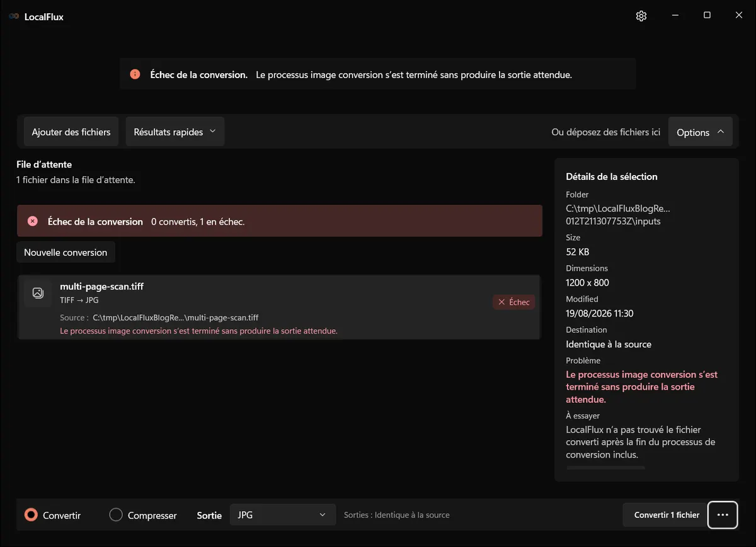This screenshot has width=756, height=547.
Task: Click the source path ending in multi-page-scan.tiff
Action: [x=176, y=318]
